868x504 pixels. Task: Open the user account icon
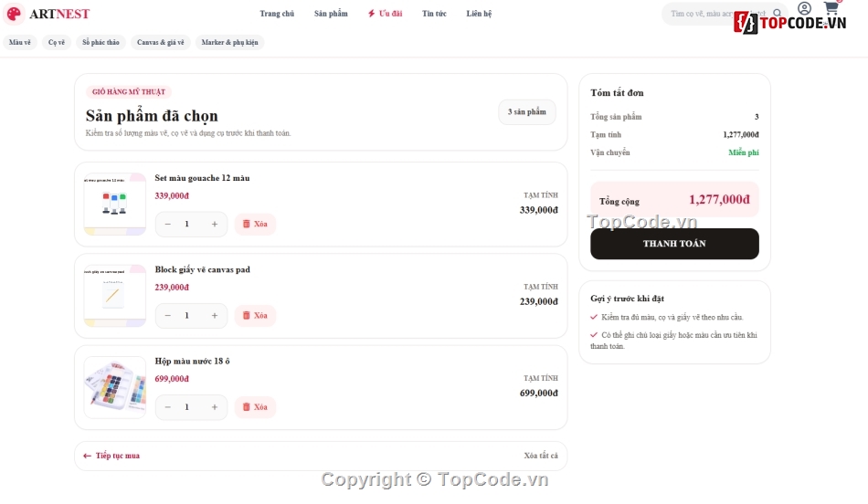804,8
